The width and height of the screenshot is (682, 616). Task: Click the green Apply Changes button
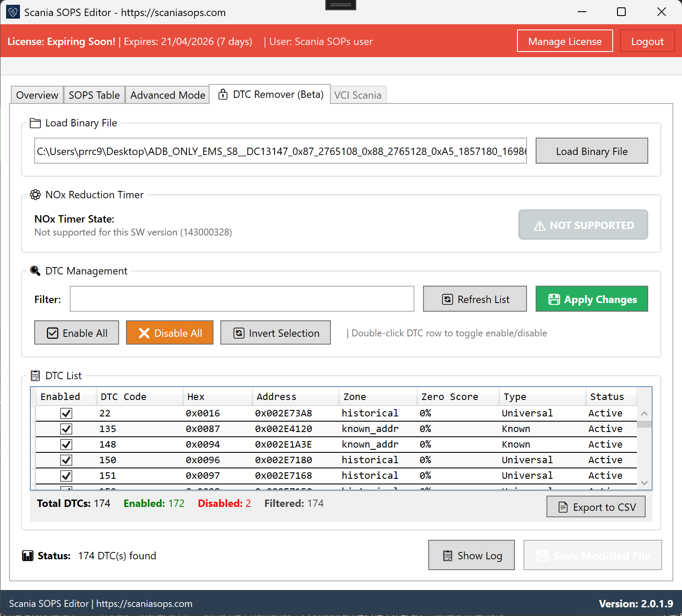(591, 299)
